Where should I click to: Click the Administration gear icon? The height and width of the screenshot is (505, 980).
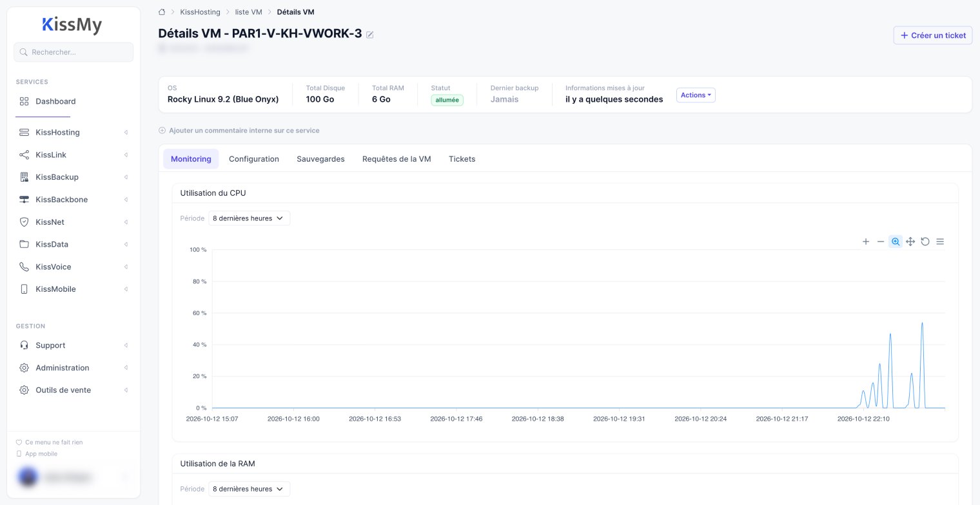(24, 368)
